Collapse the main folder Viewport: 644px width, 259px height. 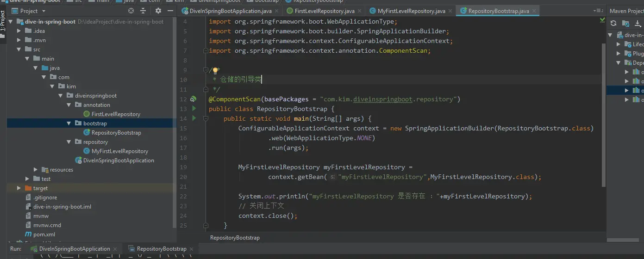[x=27, y=59]
